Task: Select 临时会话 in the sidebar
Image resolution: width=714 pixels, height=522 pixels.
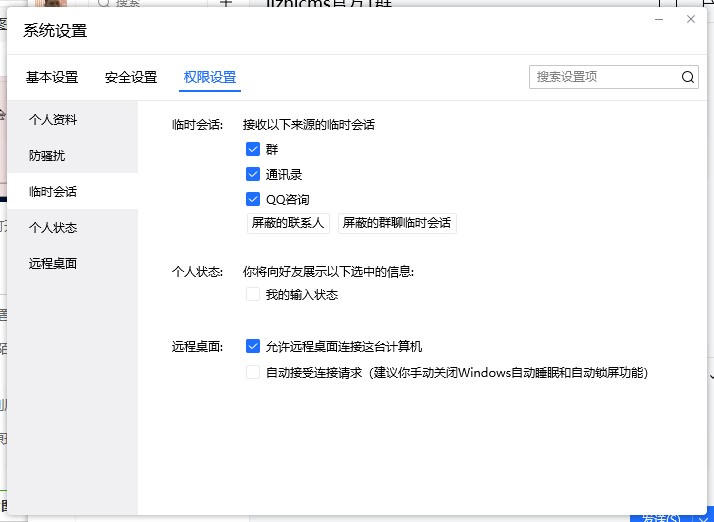Action: tap(72, 191)
